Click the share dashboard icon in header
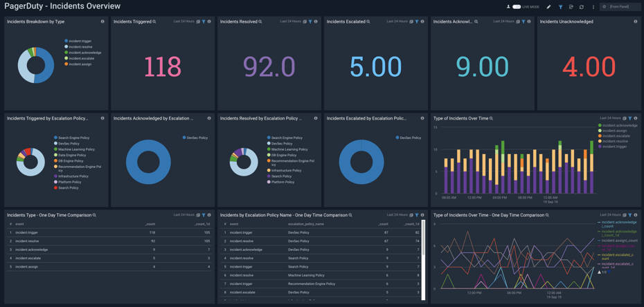644x307 pixels. 571,7
